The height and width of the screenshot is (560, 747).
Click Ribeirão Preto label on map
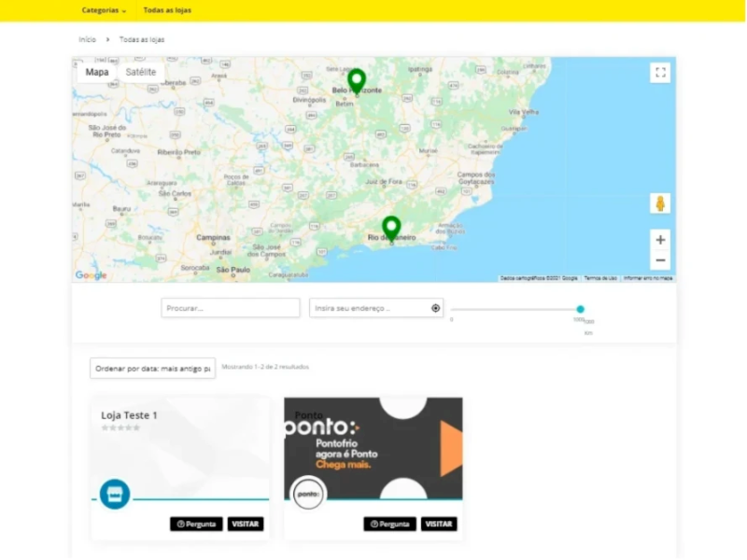pos(179,152)
